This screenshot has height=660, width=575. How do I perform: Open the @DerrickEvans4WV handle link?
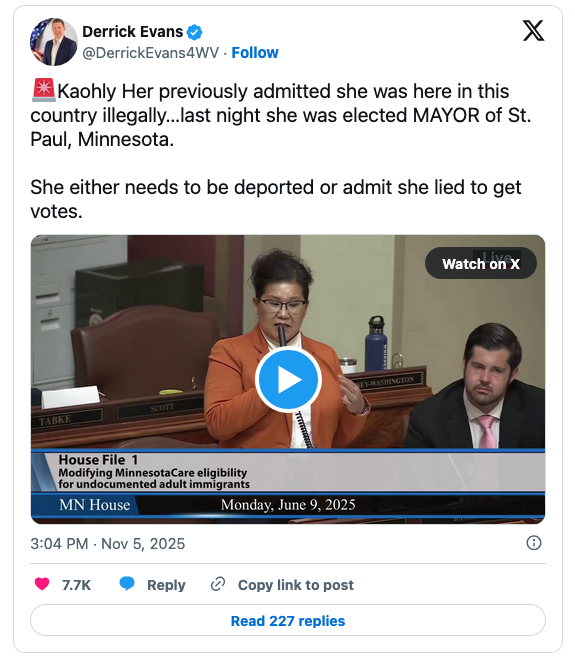(151, 53)
